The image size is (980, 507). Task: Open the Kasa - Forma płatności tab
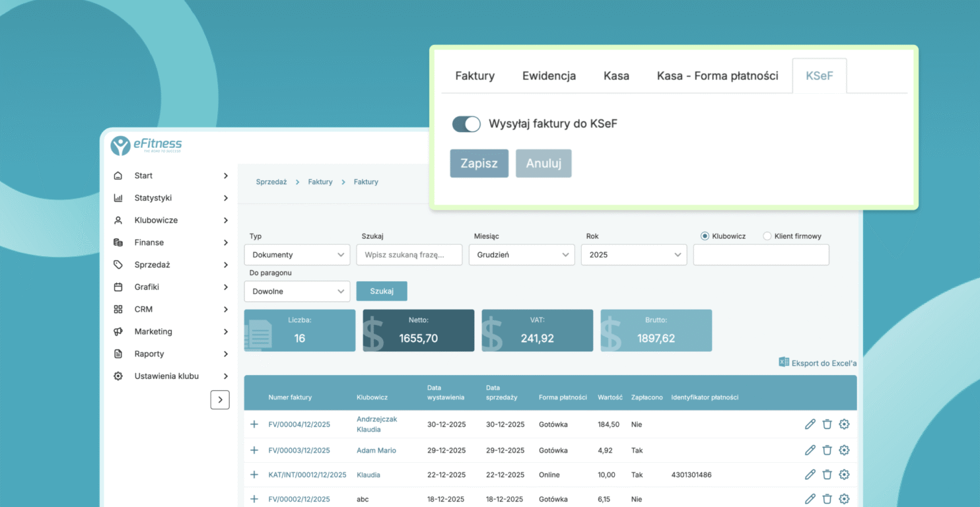coord(717,76)
